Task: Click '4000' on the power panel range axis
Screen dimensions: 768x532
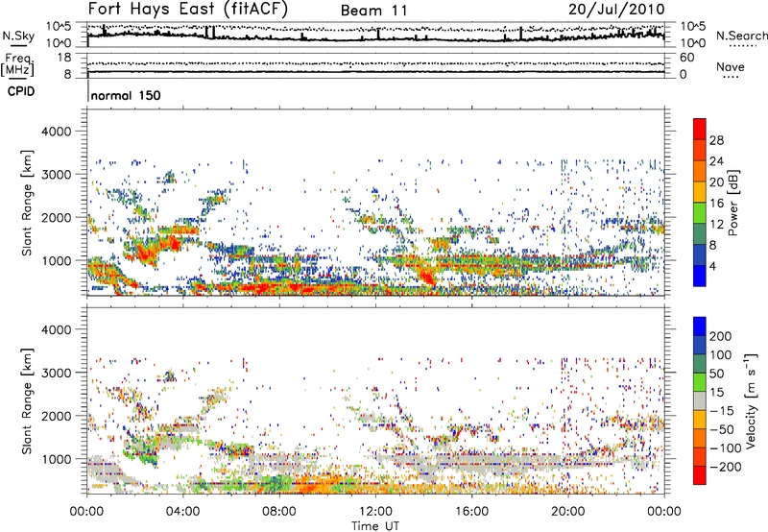Action: point(56,132)
